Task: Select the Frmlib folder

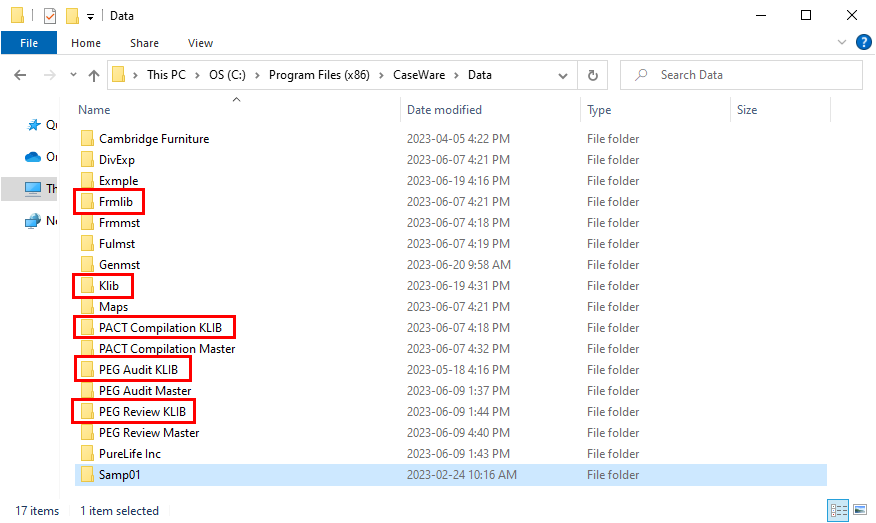Action: click(x=116, y=202)
